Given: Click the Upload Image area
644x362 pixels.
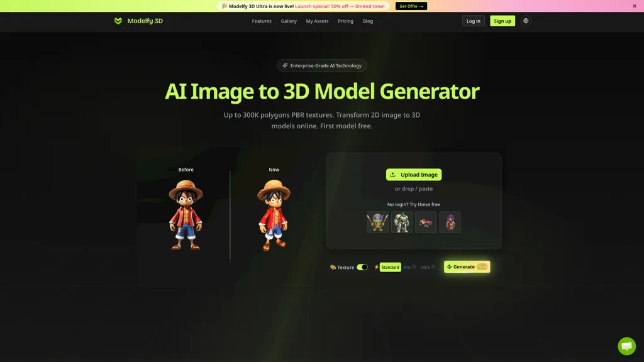Looking at the screenshot, I should pos(413,174).
